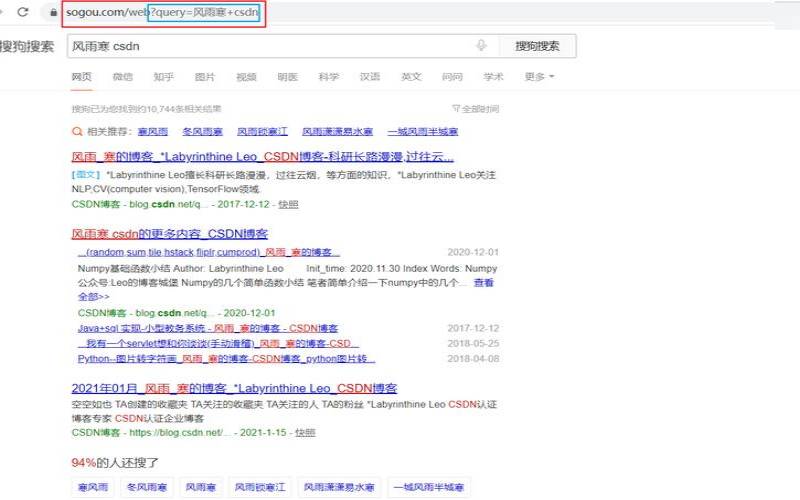800x500 pixels.
Task: Click inside the search box with 风雨寒 csdn
Action: [270, 46]
